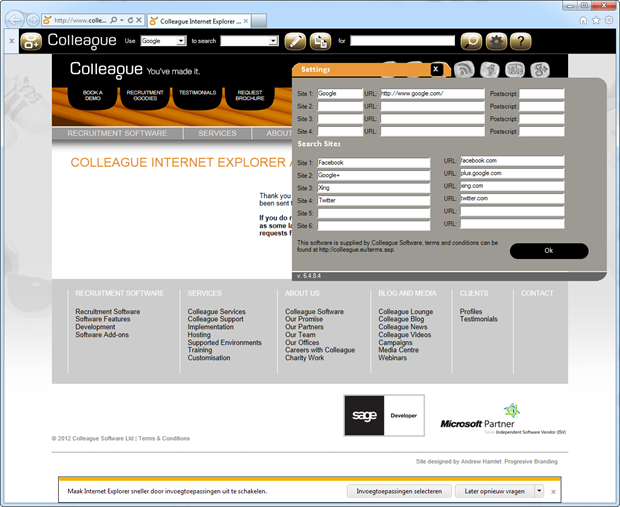
Task: Click the RSS feed icon on webpage
Action: coord(464,70)
